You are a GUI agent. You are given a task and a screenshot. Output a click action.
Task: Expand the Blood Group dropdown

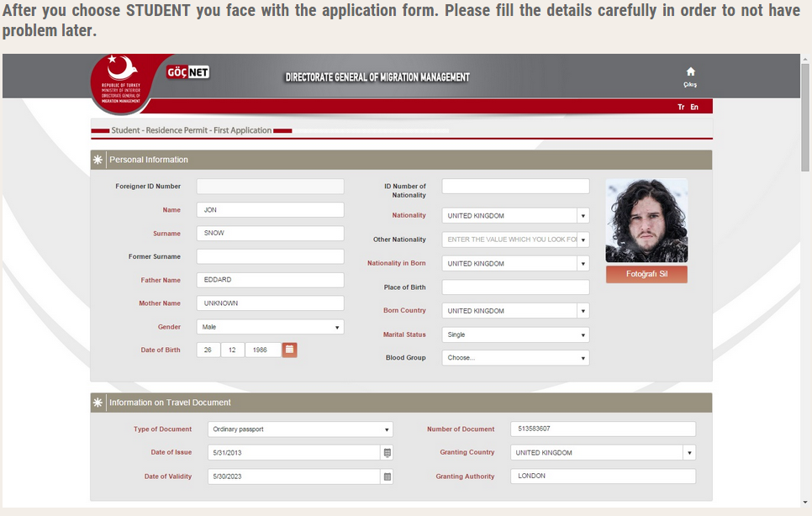(516, 358)
